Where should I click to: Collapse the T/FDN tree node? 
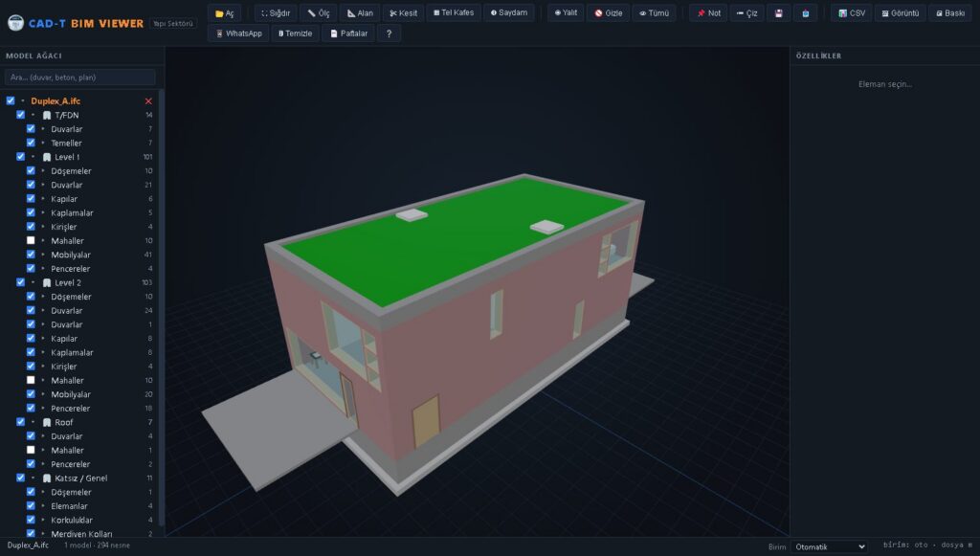tap(33, 115)
